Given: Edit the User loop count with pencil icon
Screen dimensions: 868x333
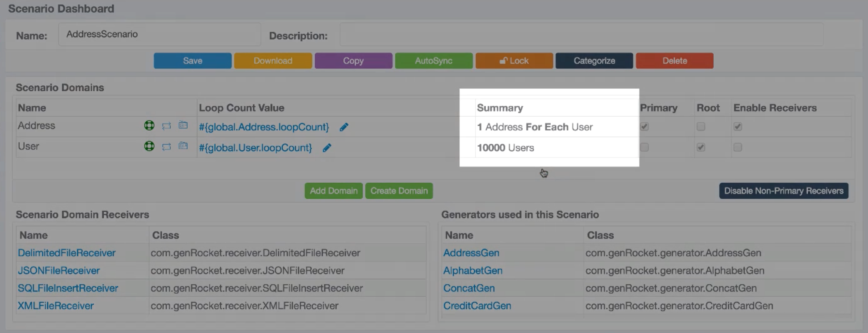Looking at the screenshot, I should [327, 148].
